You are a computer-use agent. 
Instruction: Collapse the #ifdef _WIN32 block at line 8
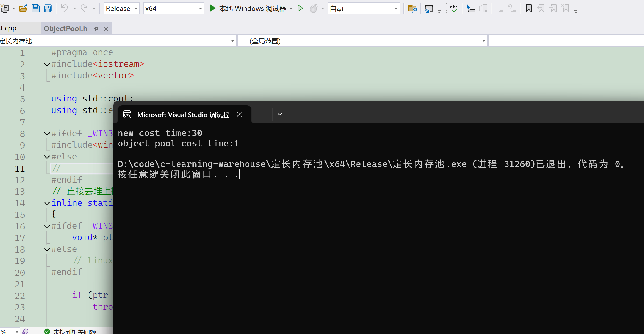coord(47,134)
